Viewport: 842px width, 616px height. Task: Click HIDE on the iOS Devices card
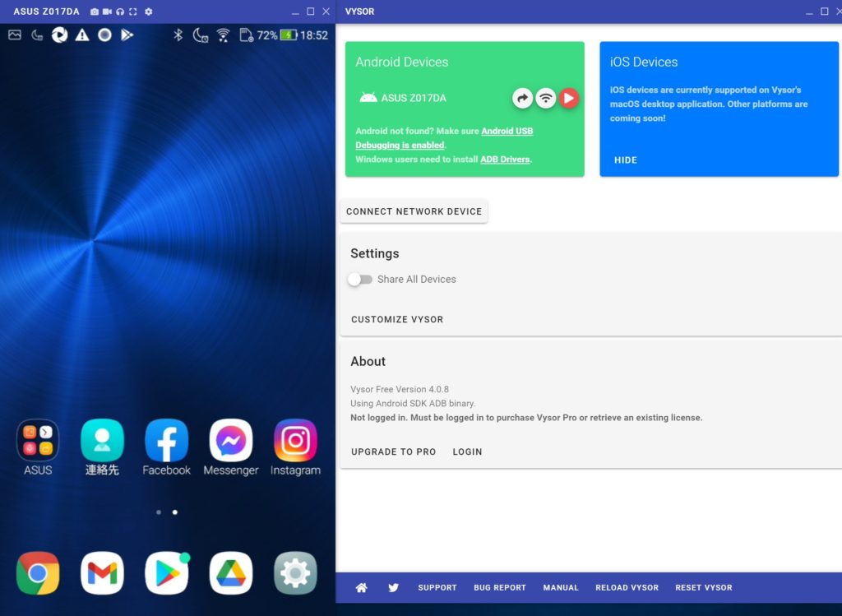tap(626, 160)
